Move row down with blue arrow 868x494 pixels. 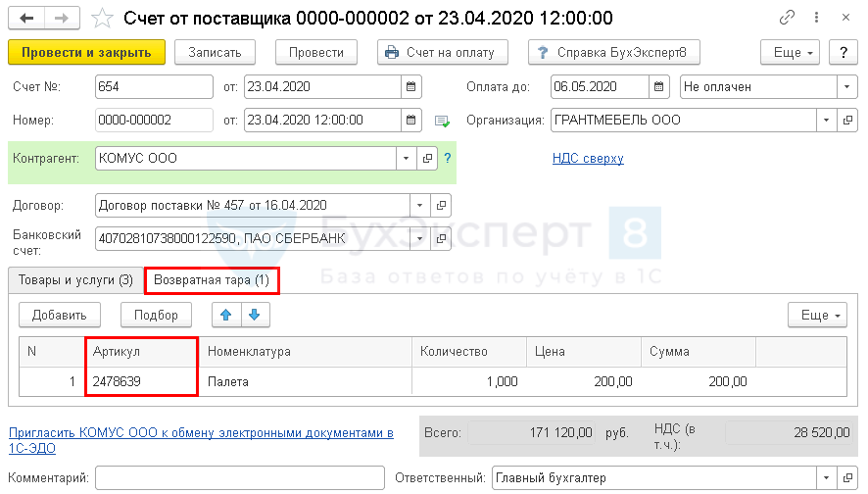pos(254,315)
